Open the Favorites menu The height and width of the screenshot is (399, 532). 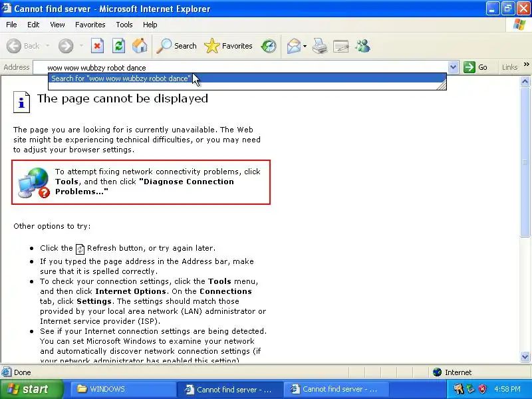[90, 25]
